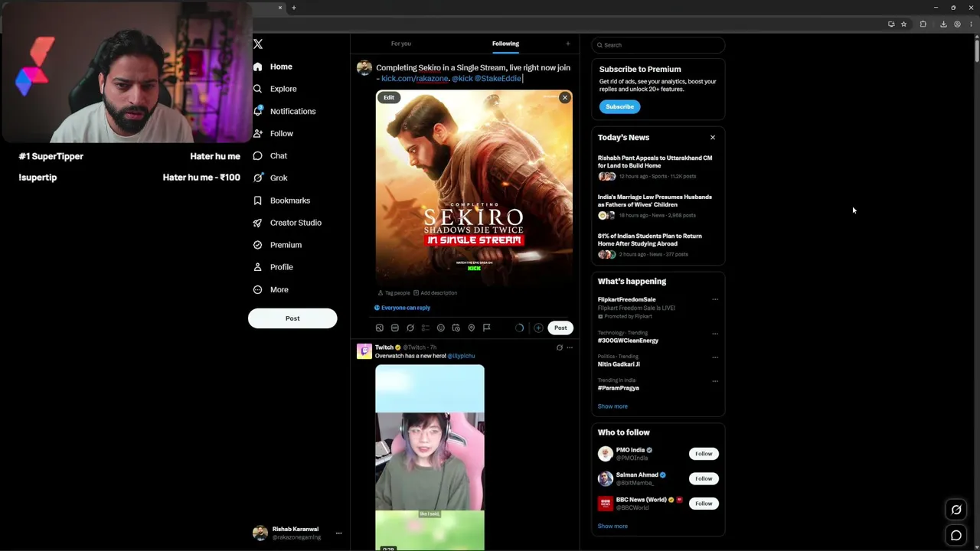Open the emoji picker in composer

pos(441,328)
